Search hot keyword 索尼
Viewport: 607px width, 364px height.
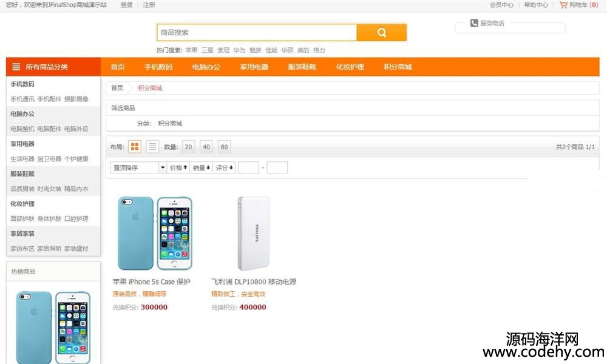223,50
